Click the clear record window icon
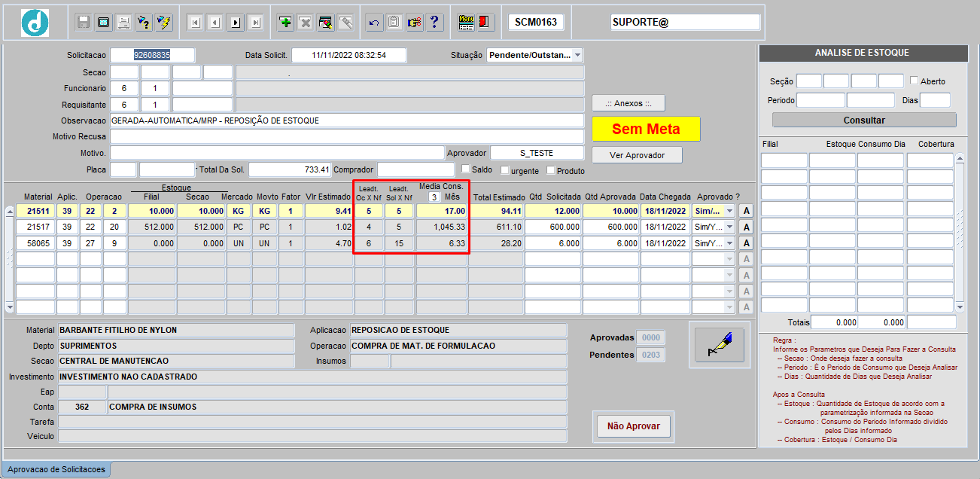This screenshot has width=980, height=479. [325, 23]
